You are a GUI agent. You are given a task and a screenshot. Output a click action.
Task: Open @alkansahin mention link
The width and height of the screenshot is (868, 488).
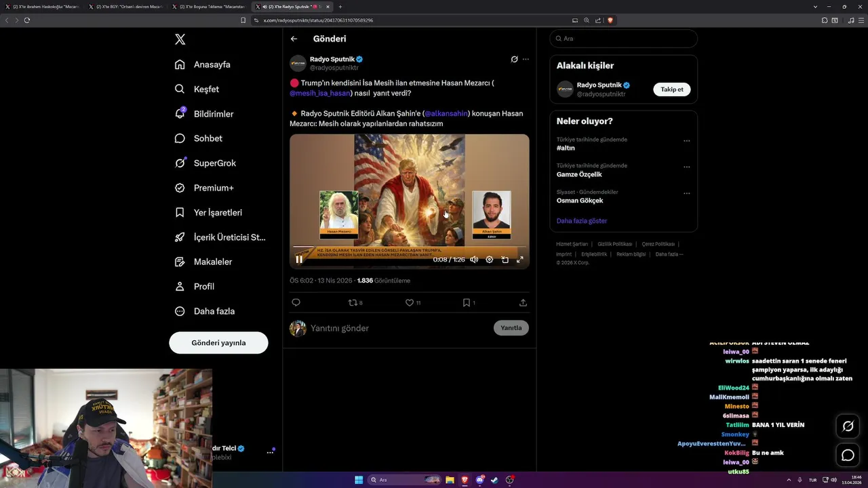coord(446,113)
